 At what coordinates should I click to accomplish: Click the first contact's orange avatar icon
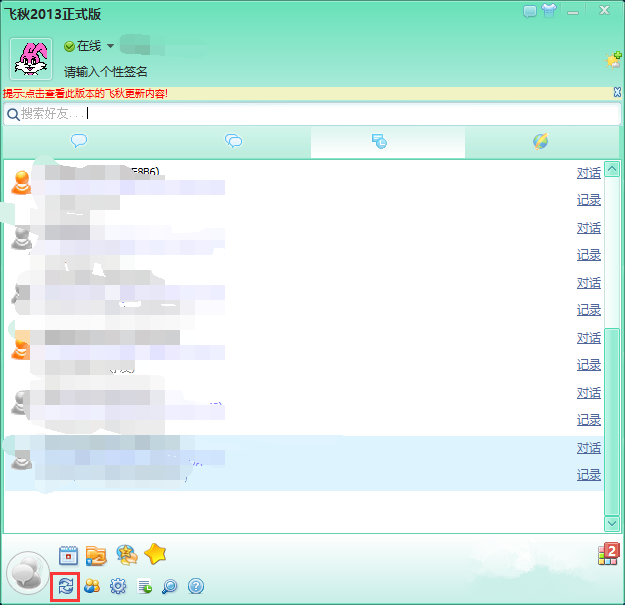[22, 183]
